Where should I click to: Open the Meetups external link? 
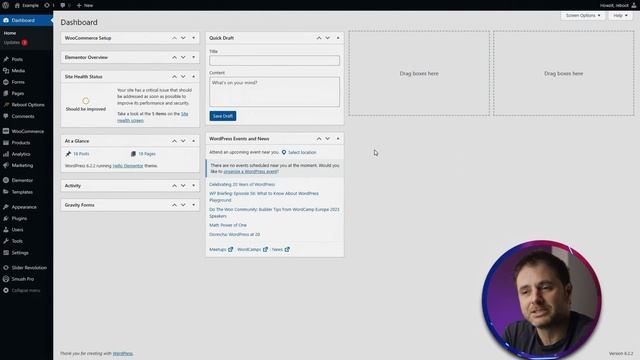tap(221, 249)
